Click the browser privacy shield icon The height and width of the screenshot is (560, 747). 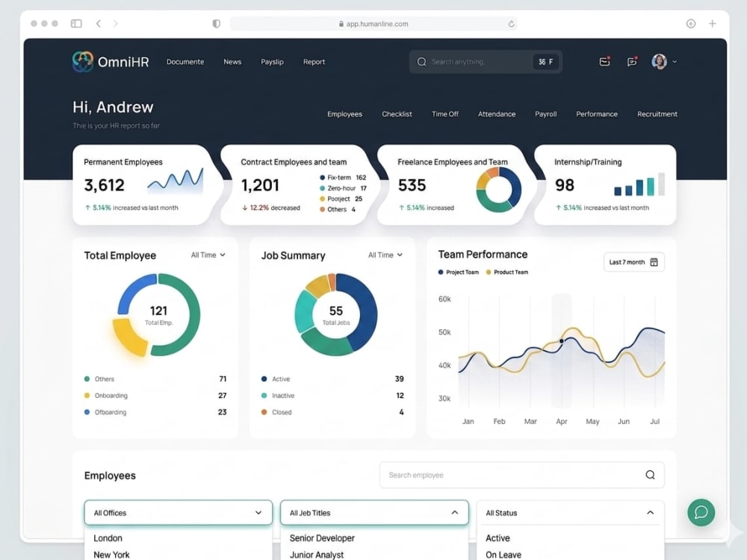(x=217, y=24)
